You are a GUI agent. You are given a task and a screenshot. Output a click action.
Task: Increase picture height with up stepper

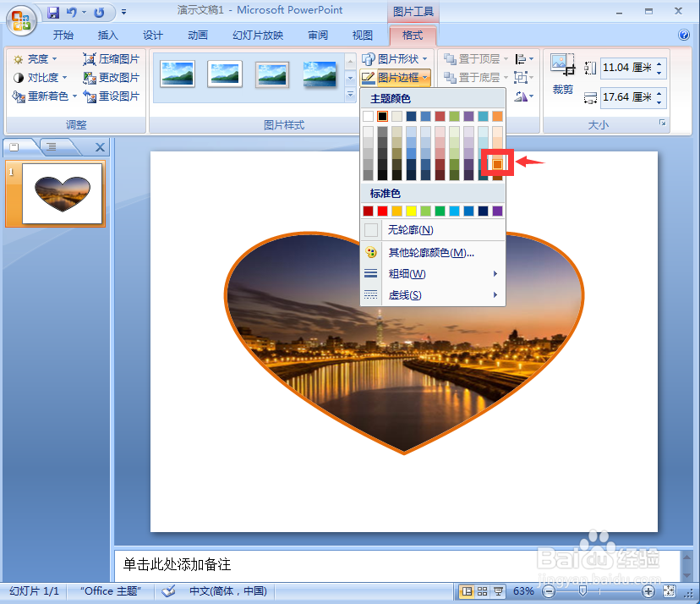pyautogui.click(x=659, y=64)
